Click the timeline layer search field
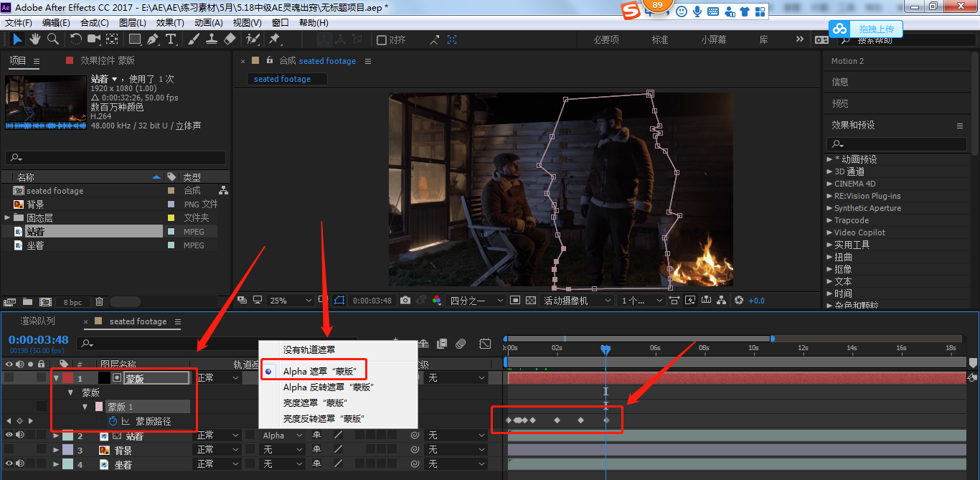The height and width of the screenshot is (480, 980). pyautogui.click(x=218, y=344)
